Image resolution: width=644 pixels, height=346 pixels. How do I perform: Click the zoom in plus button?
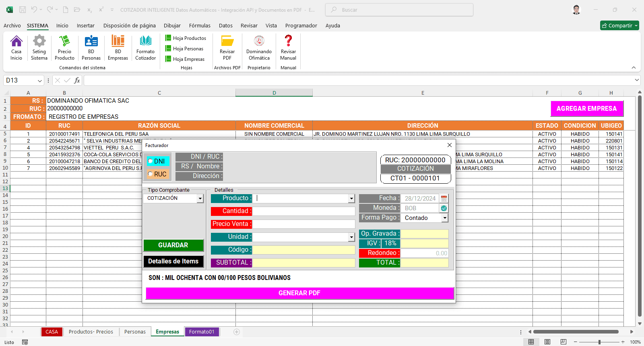[x=623, y=342]
